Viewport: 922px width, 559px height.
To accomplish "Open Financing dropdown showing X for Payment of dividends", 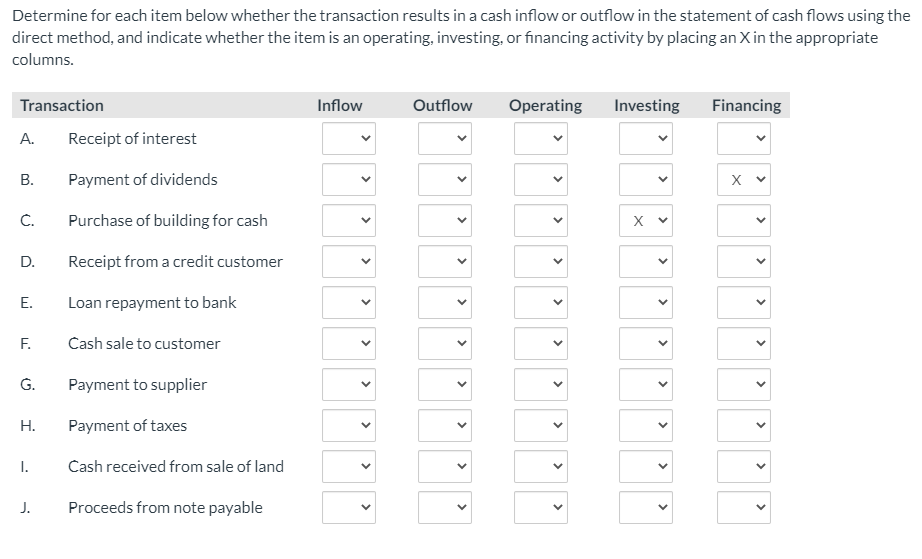I will (744, 180).
